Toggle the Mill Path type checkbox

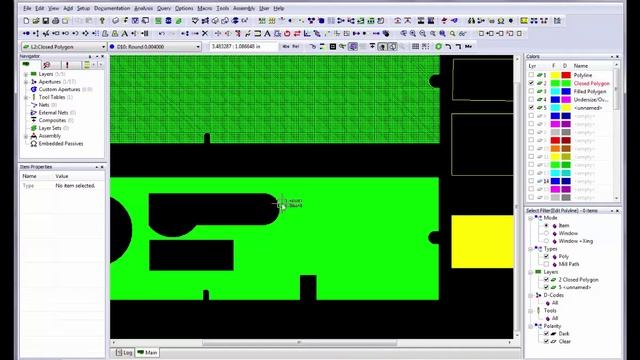click(546, 264)
